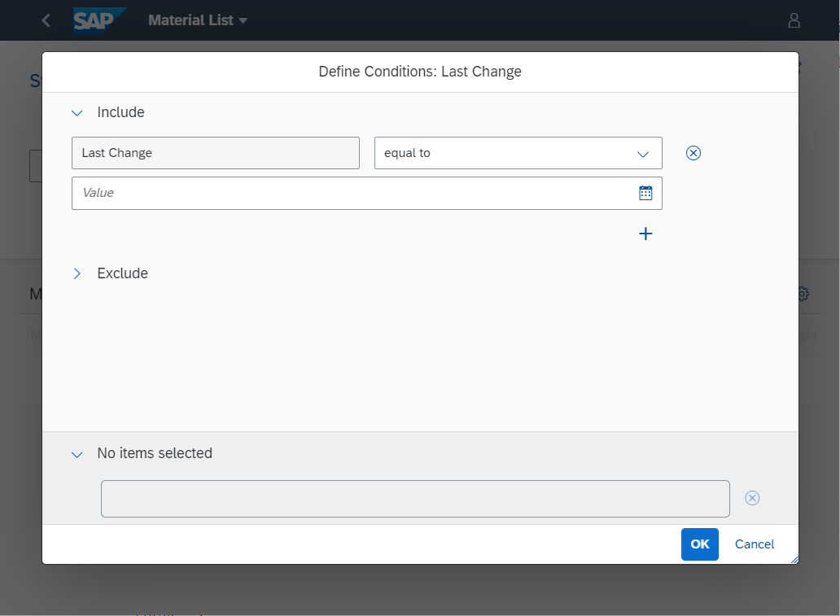Clear the selected items field with its icon
The height and width of the screenshot is (616, 840).
(x=752, y=498)
